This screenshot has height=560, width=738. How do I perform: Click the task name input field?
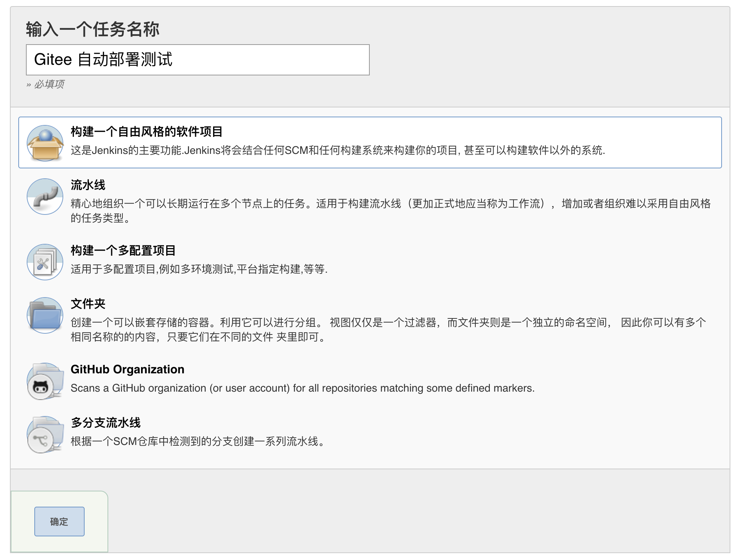197,60
